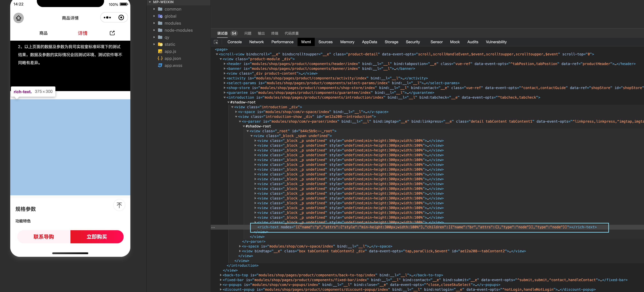
Task: Tap the back-to-top arrow icon
Action: (x=119, y=205)
